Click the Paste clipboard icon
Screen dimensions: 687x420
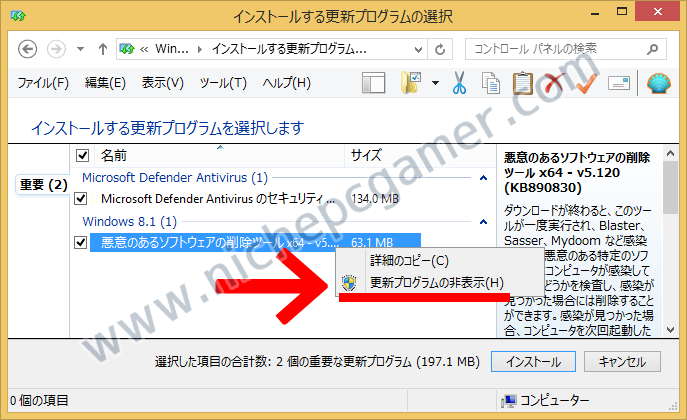tap(522, 83)
